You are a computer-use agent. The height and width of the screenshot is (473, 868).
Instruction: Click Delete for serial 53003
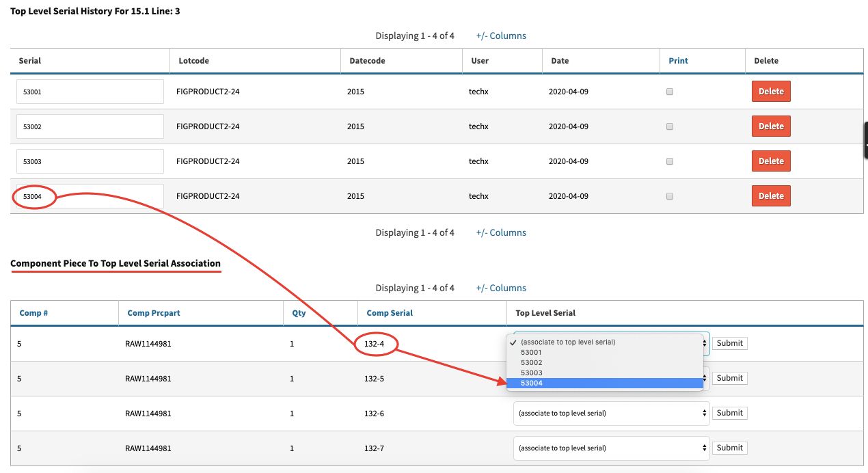[x=770, y=161]
